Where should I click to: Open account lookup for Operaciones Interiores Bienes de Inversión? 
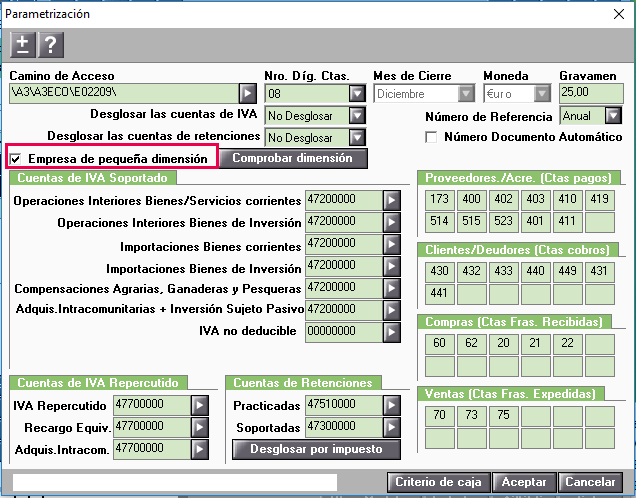click(391, 222)
